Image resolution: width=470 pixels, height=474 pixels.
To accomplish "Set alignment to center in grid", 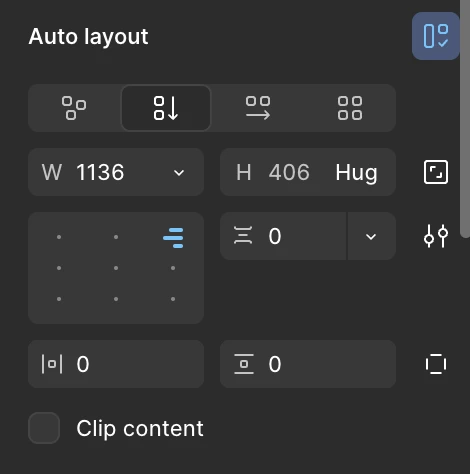I will tap(116, 268).
